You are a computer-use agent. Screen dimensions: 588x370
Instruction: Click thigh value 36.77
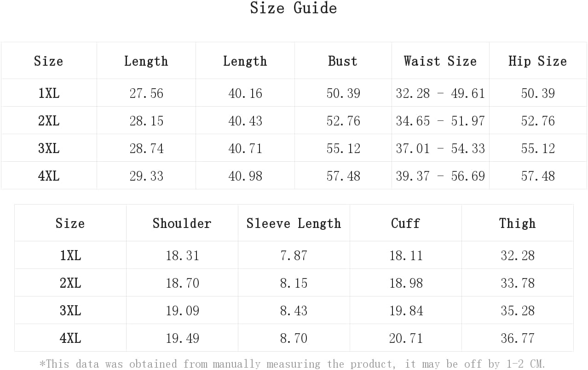tap(518, 338)
